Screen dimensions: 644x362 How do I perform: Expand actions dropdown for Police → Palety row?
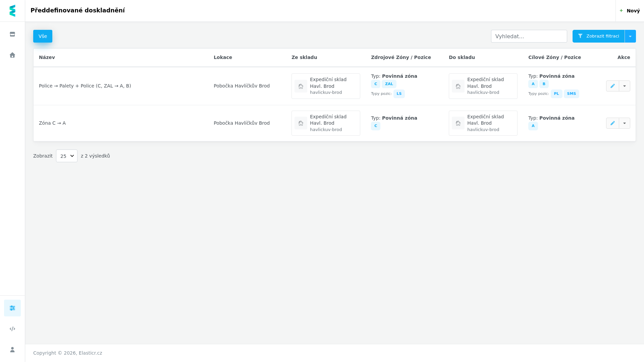pos(625,86)
